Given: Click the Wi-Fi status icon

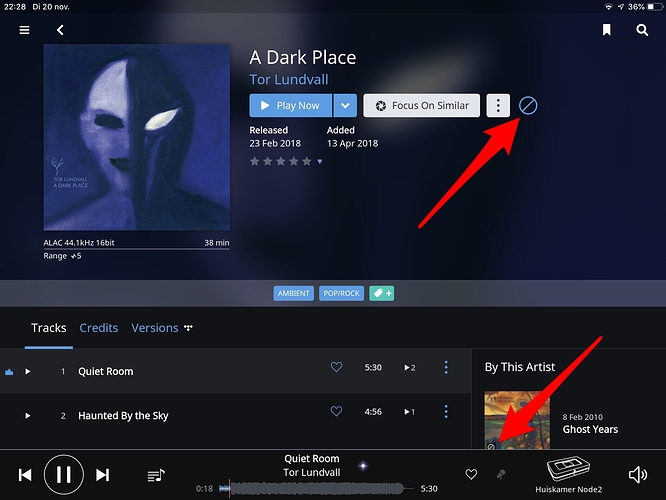Looking at the screenshot, I should 609,7.
